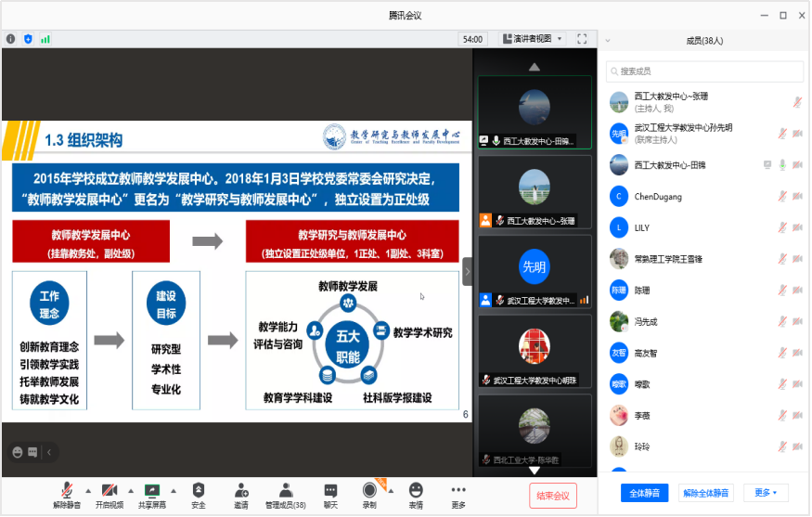Expand recording options arrow beside 录制
This screenshot has width=812, height=517.
(x=391, y=491)
